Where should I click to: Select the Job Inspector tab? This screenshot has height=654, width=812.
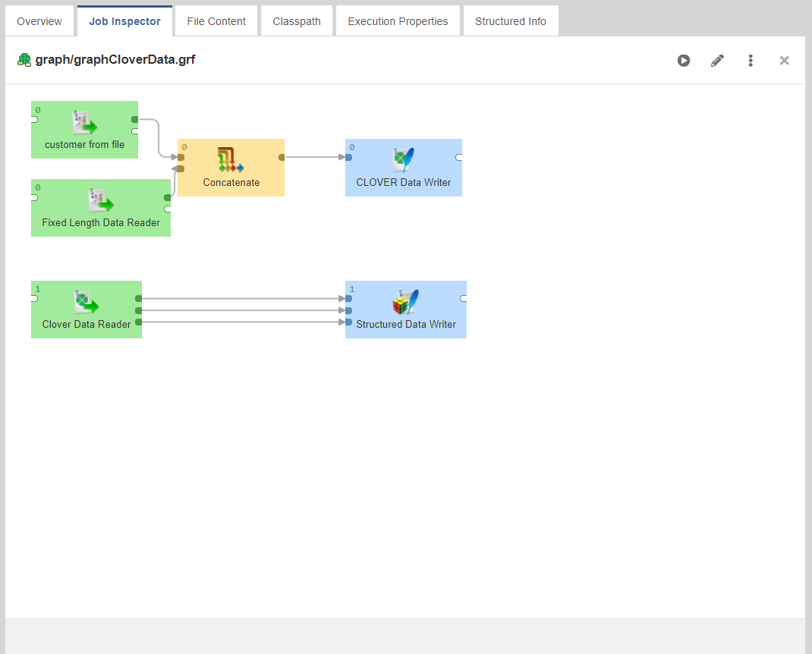pyautogui.click(x=124, y=21)
